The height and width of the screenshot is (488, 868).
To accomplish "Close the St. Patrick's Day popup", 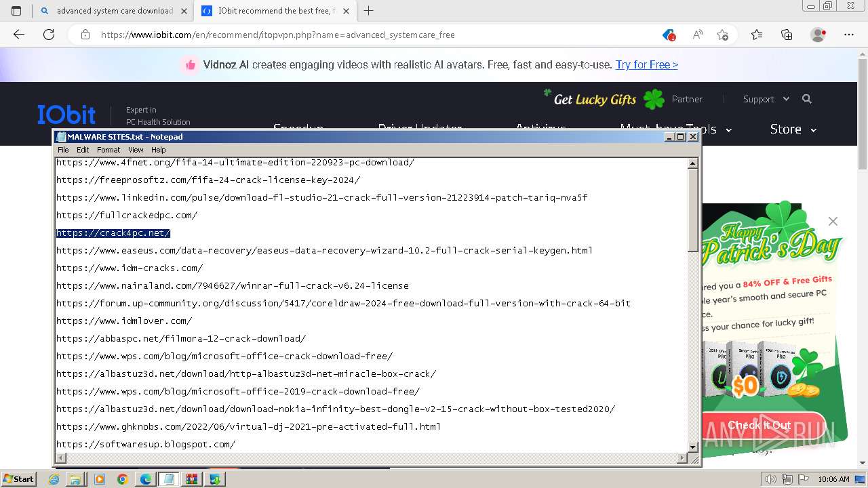I will [x=833, y=221].
